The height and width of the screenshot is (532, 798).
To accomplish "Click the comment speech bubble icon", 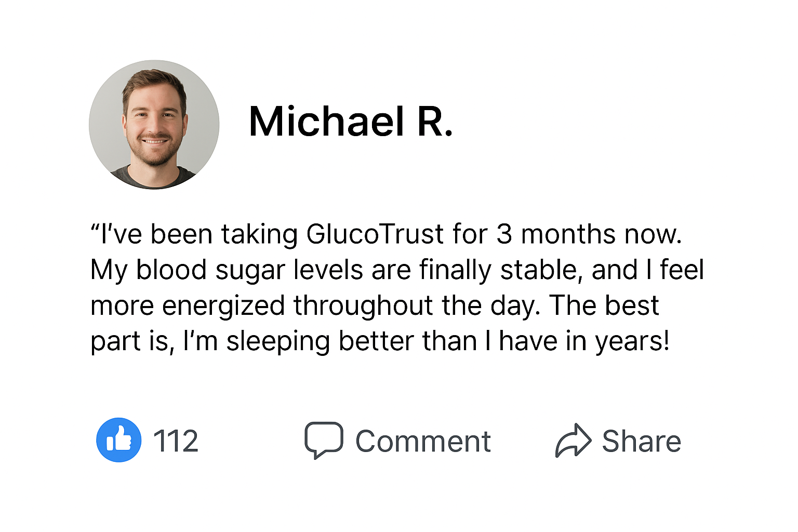I will coord(324,440).
